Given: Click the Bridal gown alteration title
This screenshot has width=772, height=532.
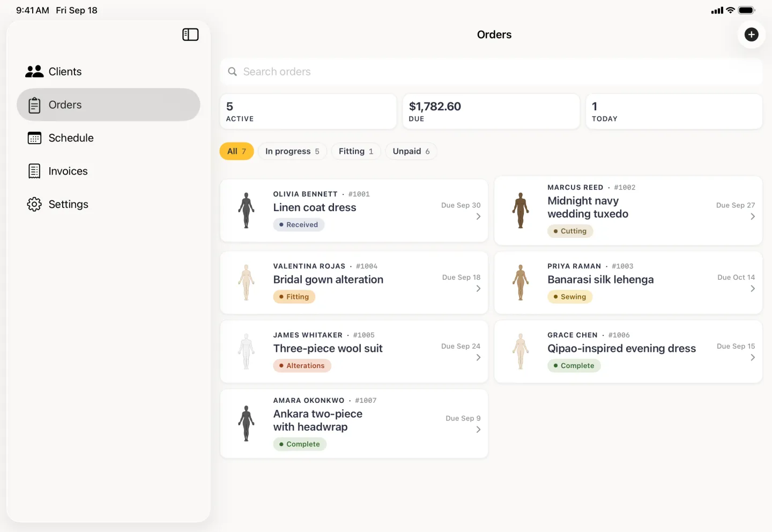Looking at the screenshot, I should click(328, 280).
